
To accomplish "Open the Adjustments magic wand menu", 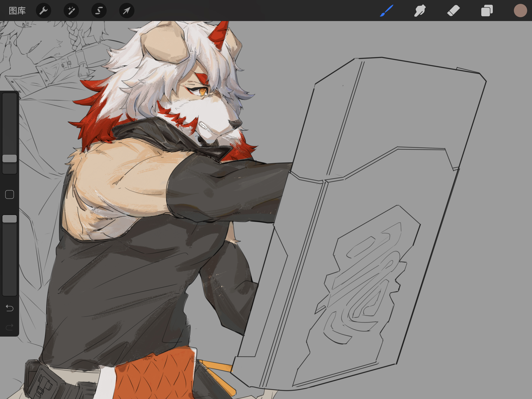I will [71, 11].
